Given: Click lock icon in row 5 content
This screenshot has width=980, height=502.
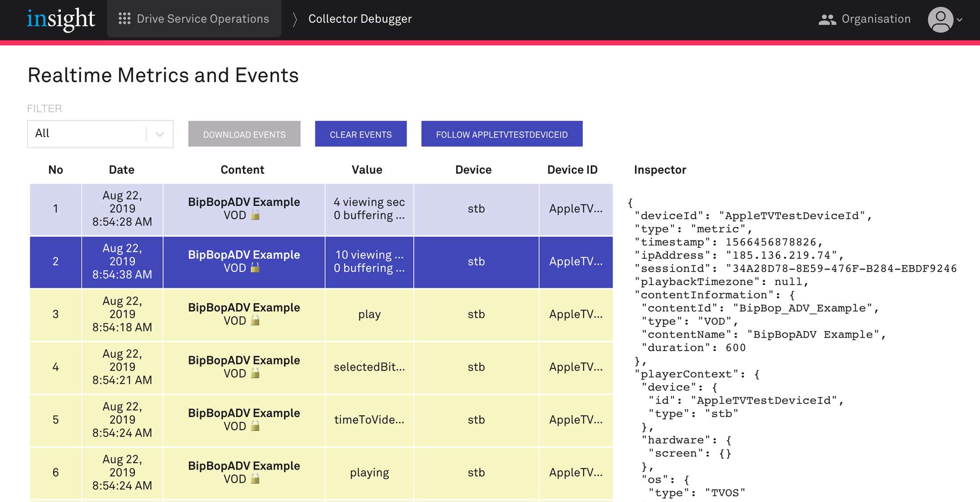Looking at the screenshot, I should pos(255,426).
